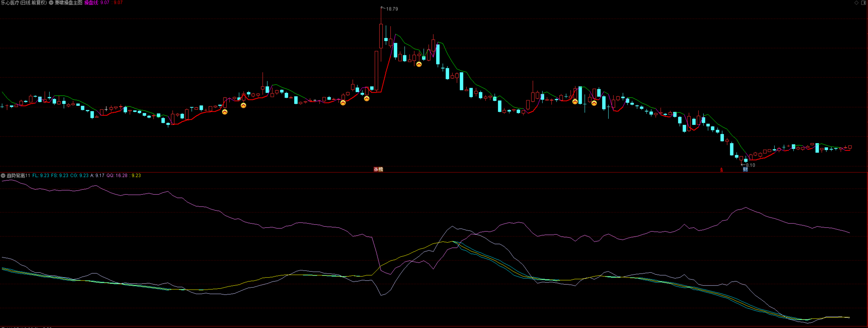Expand the 趋势背离11 indicator dropdown arrow

3,176
